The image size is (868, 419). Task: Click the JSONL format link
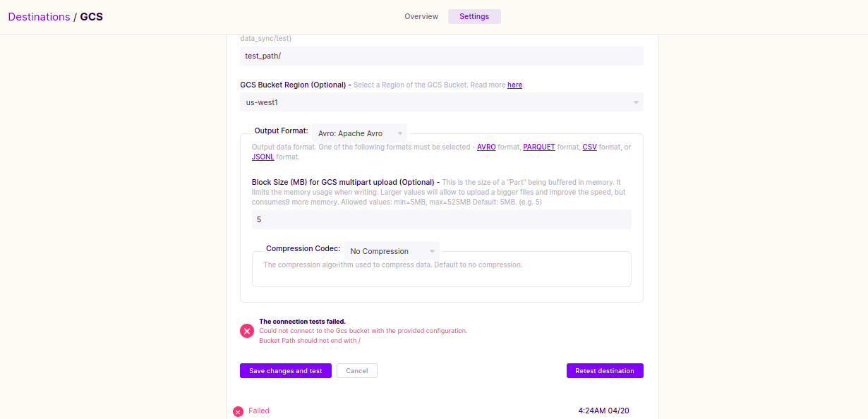263,157
